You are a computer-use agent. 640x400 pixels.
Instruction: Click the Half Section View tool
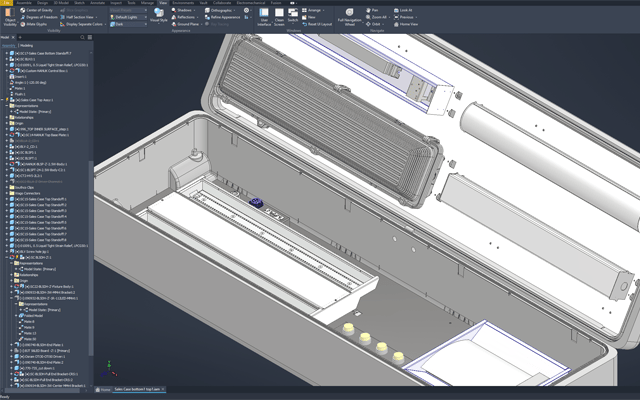pos(77,17)
